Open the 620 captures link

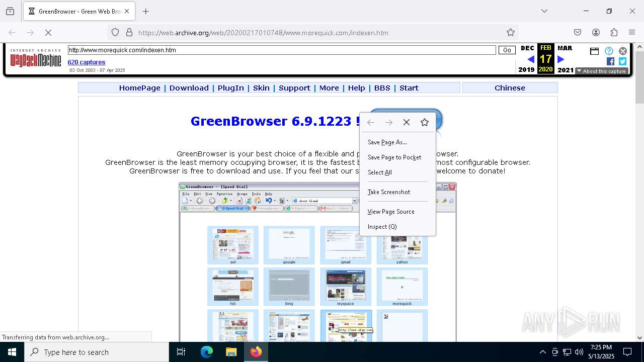(x=87, y=62)
